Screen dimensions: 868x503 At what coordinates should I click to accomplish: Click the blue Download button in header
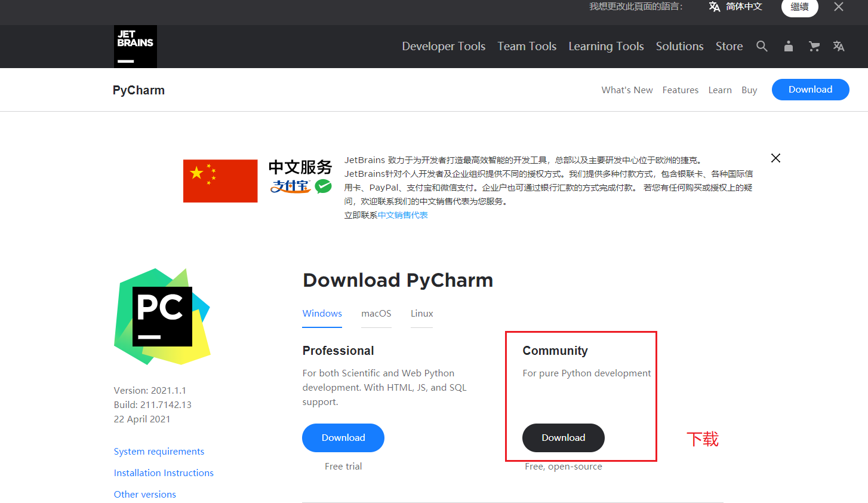coord(810,90)
